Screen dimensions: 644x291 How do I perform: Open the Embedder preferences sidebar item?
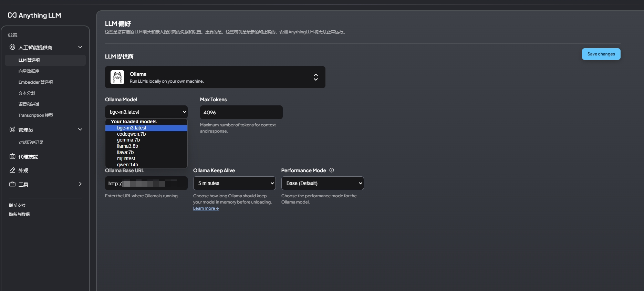point(35,82)
